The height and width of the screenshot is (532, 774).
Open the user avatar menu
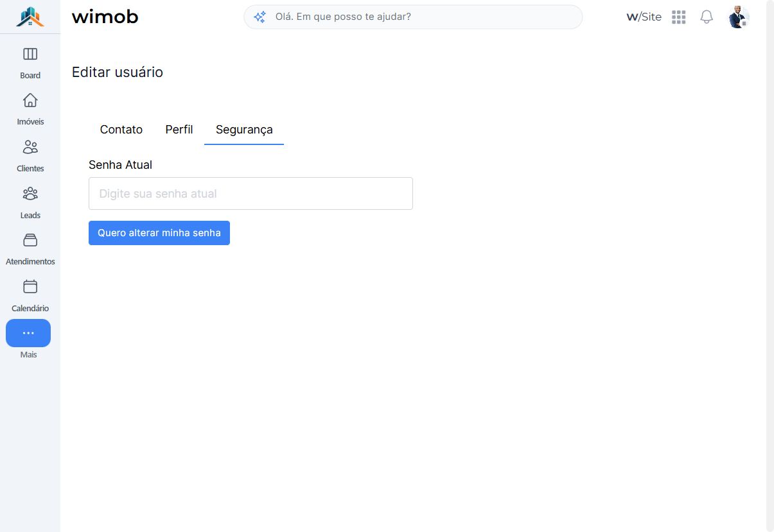pos(739,17)
